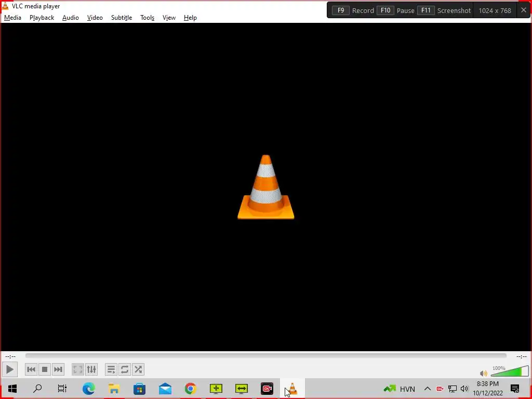Open Windows taskbar search
The width and height of the screenshot is (532, 399).
pos(37,389)
